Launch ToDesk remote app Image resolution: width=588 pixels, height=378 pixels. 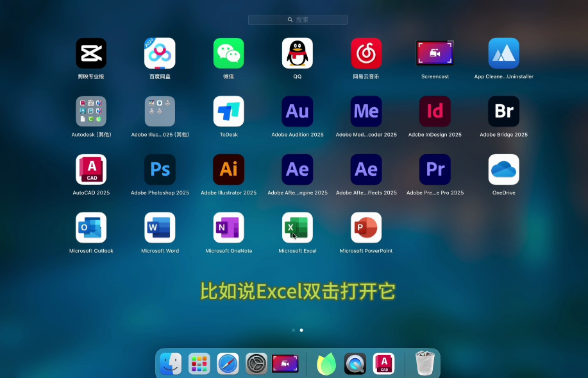[x=229, y=112]
